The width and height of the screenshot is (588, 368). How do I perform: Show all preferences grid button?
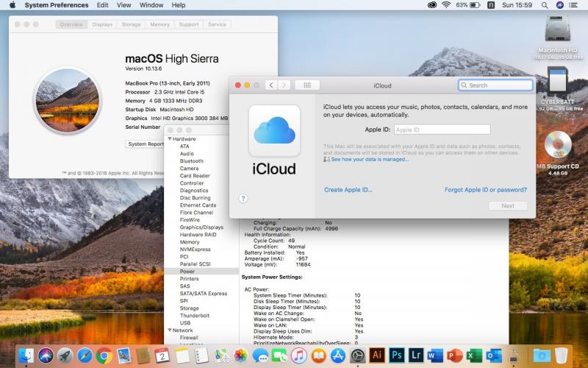coord(307,85)
